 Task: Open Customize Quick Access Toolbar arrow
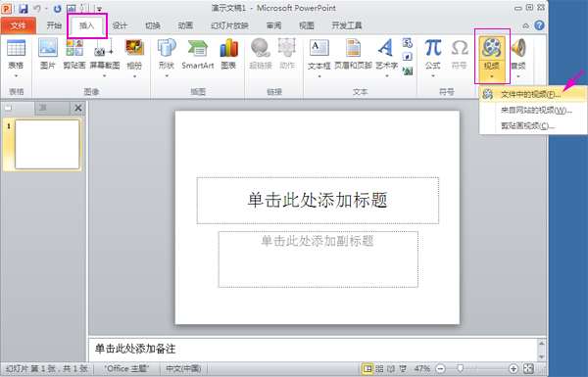99,9
